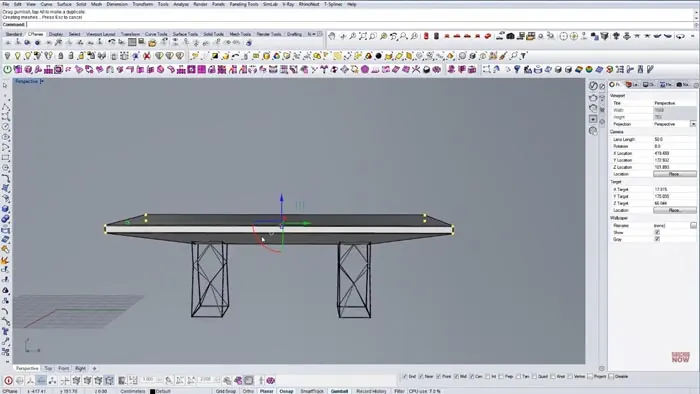Viewport: 700px width, 394px height.
Task: Click the crosshair target circle icon
Action: tap(564, 36)
